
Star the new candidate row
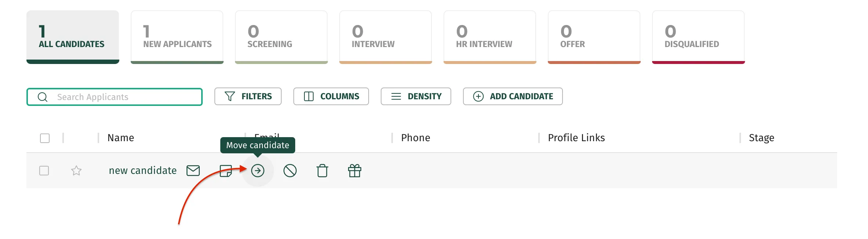76,171
